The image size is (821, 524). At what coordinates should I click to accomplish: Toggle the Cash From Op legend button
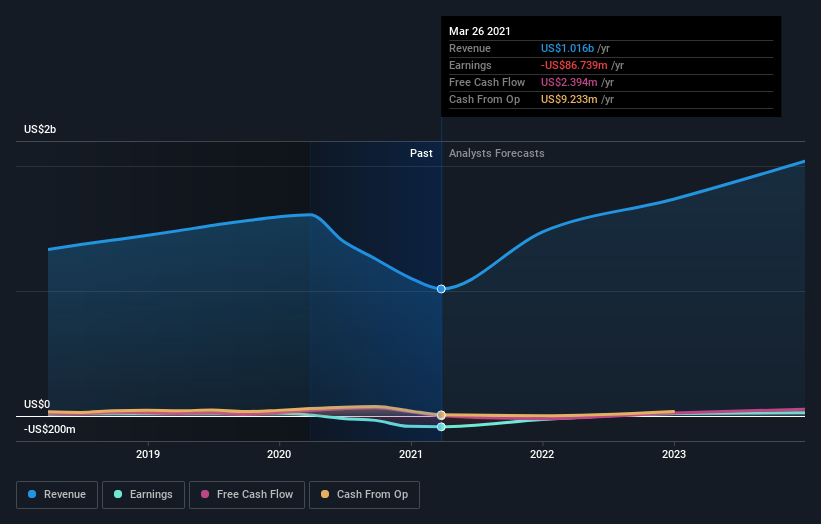364,495
